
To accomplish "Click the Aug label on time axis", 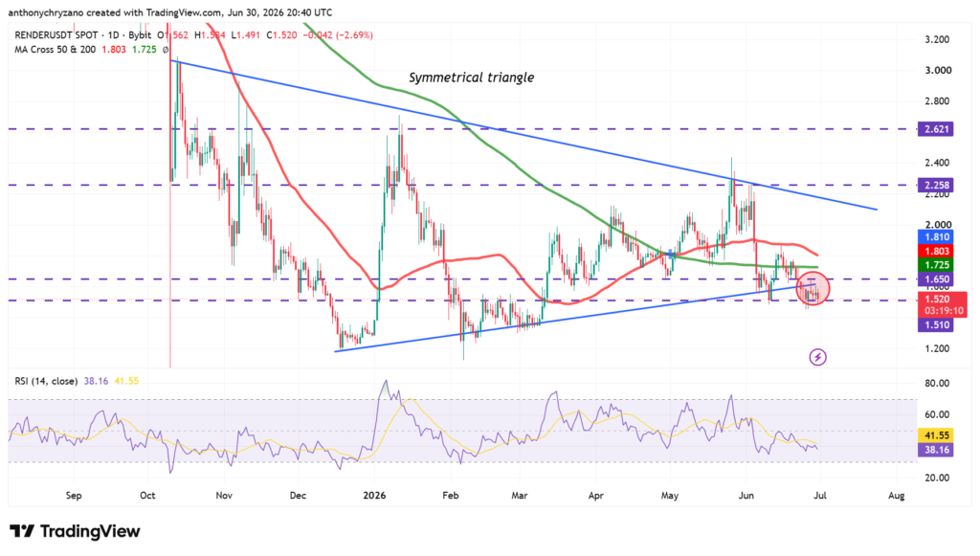I will tap(896, 496).
